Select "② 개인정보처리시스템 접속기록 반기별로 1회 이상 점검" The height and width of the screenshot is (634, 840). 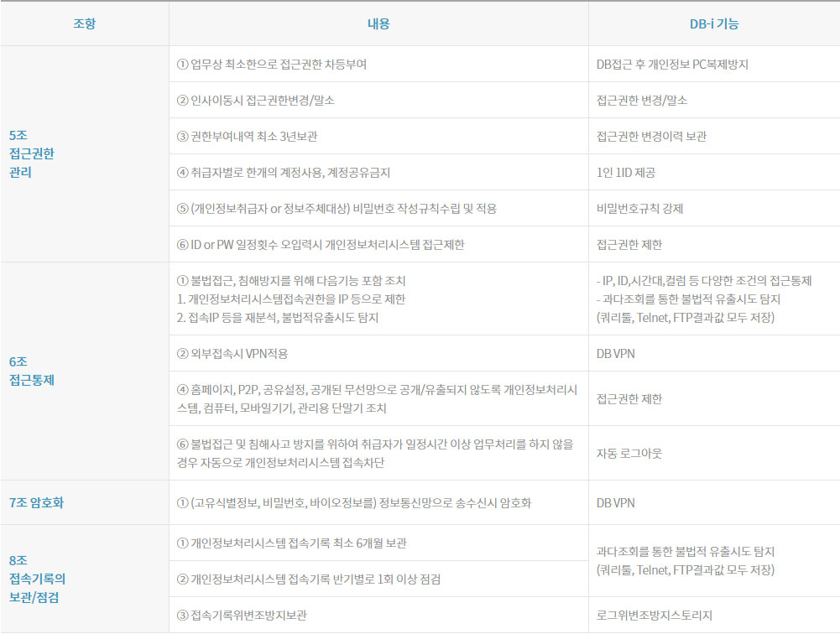pyautogui.click(x=308, y=579)
